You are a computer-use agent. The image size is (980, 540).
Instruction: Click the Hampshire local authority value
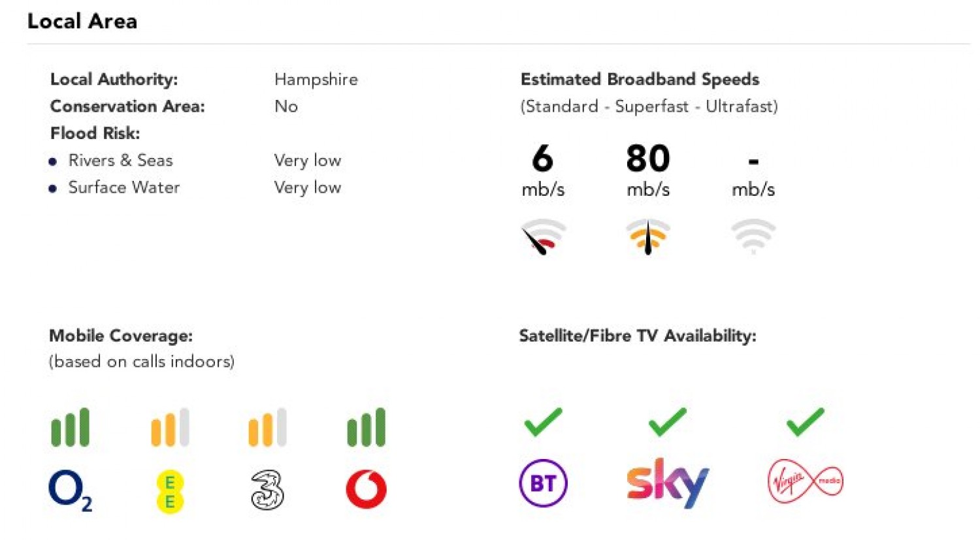coord(316,80)
